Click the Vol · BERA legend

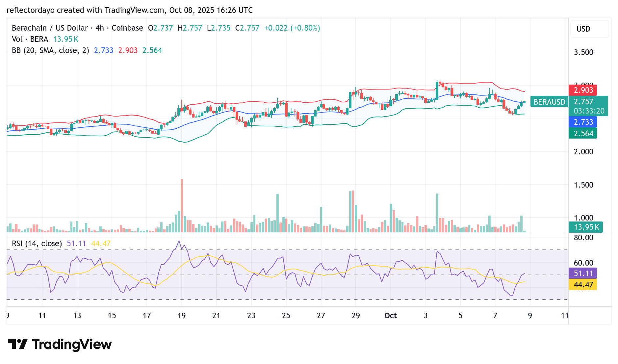click(x=30, y=39)
